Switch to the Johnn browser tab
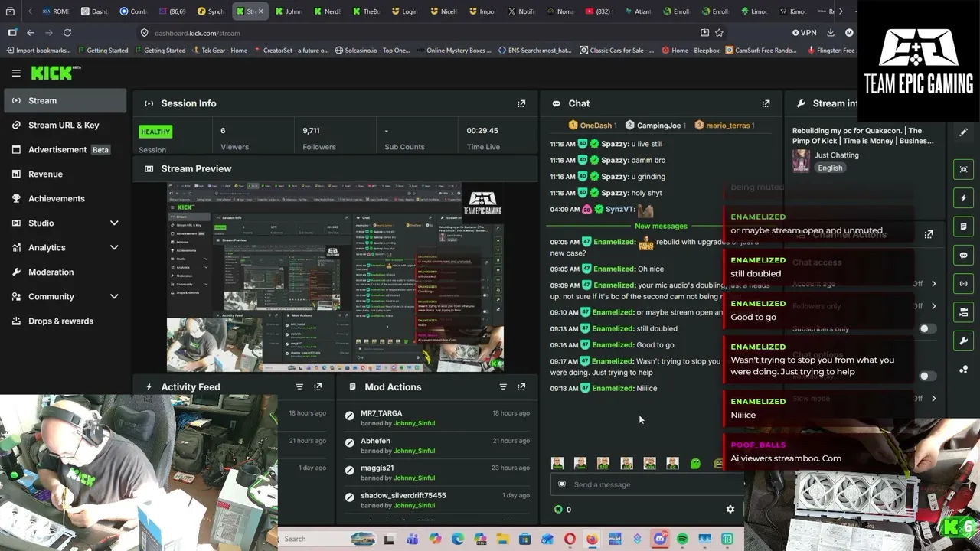The width and height of the screenshot is (980, 551). [x=289, y=11]
